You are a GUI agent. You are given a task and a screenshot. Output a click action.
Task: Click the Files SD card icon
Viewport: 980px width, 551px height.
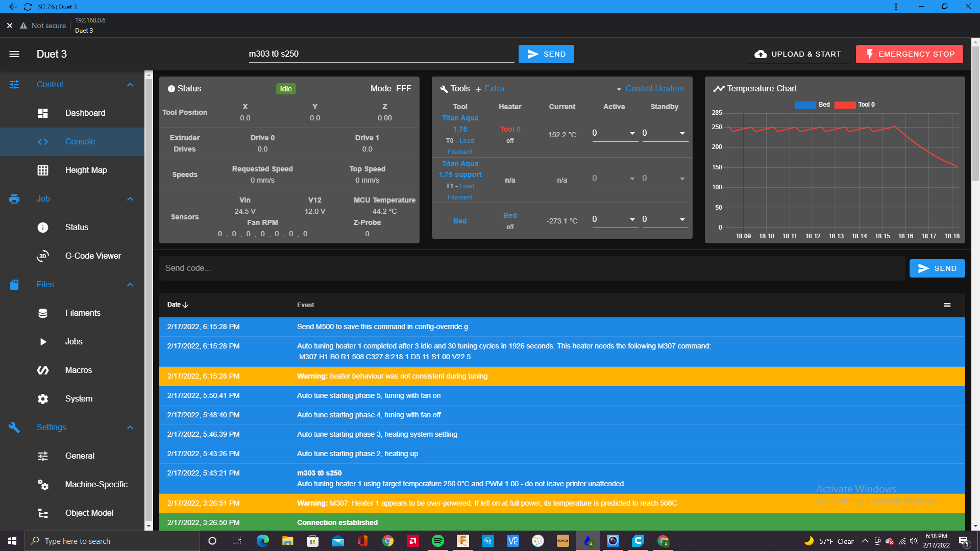pos(14,285)
